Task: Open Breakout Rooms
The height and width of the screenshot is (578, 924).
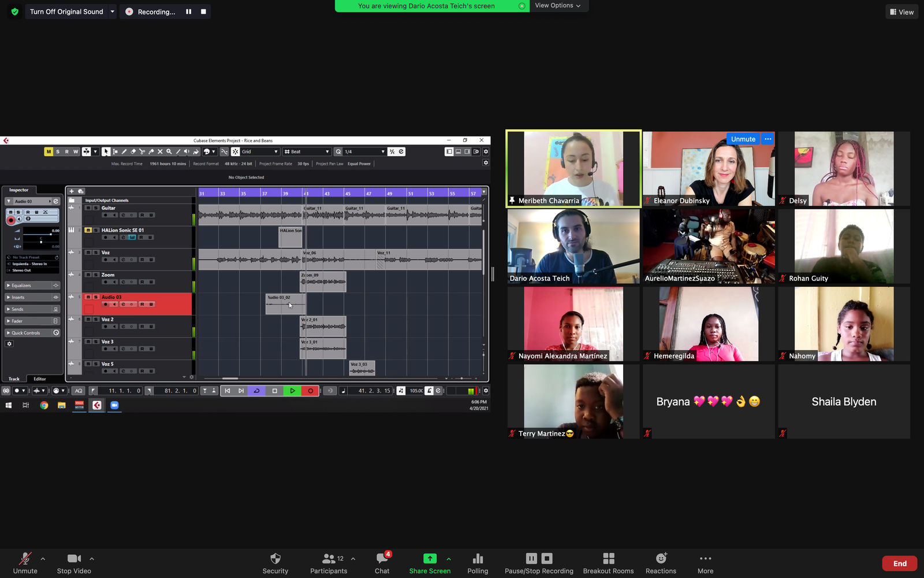Action: [x=608, y=558]
